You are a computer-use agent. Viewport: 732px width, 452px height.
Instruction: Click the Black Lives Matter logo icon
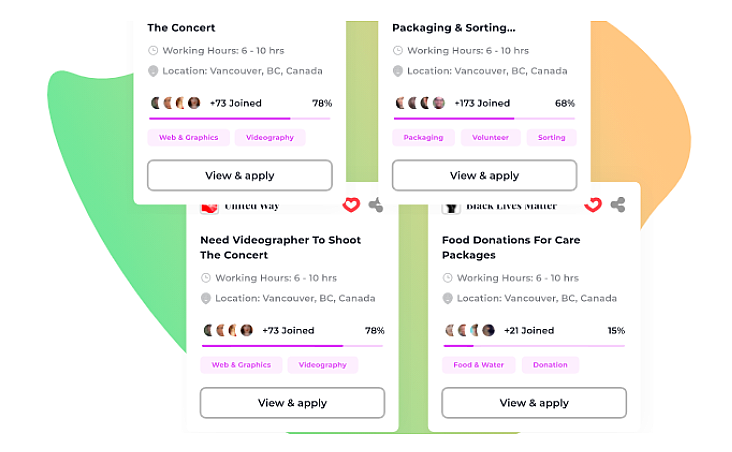pos(451,208)
